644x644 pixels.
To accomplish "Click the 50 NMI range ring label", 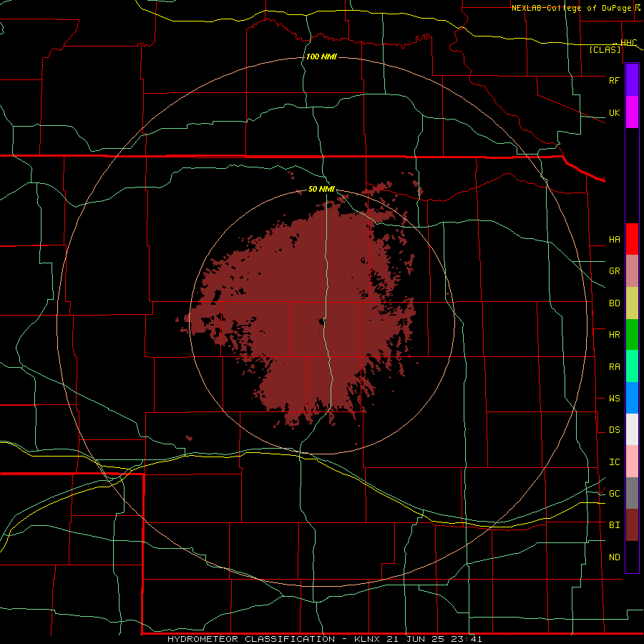I will (x=321, y=190).
